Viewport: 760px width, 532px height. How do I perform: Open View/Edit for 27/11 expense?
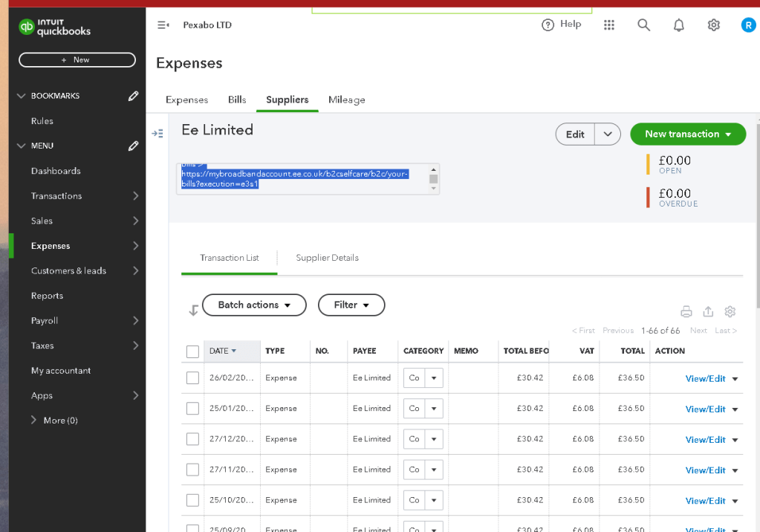coord(705,470)
